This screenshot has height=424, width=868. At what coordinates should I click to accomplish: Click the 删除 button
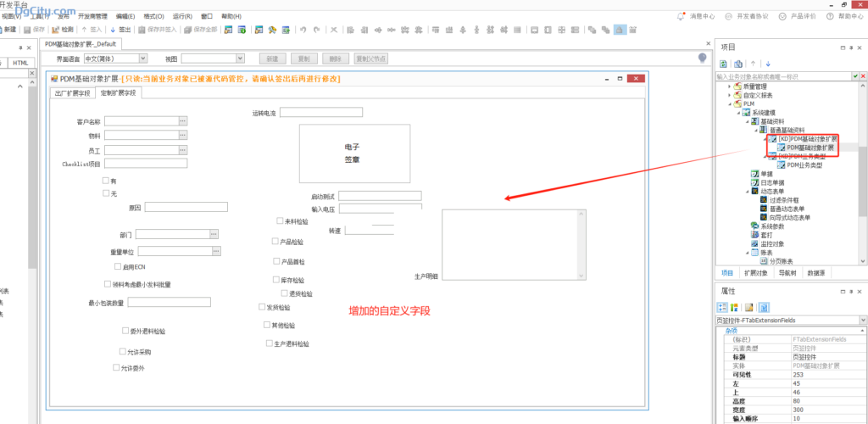tap(336, 59)
